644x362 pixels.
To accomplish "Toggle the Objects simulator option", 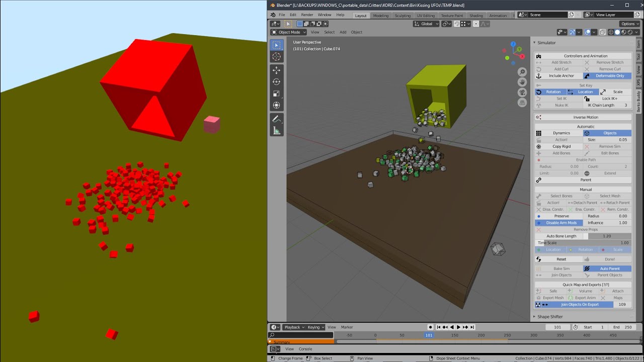I will click(x=607, y=133).
